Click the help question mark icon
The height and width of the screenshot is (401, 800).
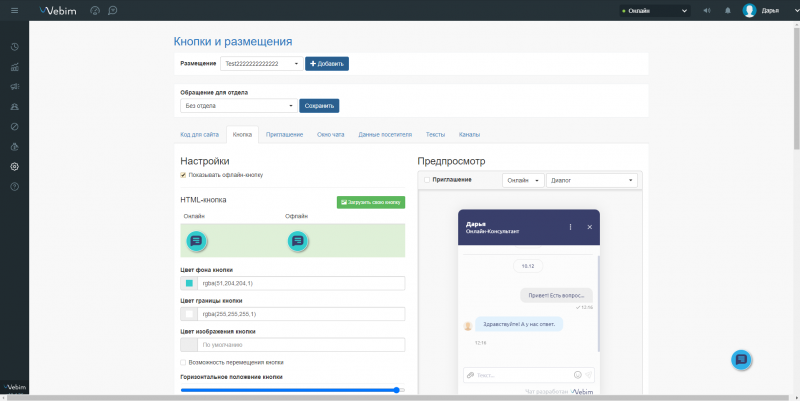coord(14,186)
